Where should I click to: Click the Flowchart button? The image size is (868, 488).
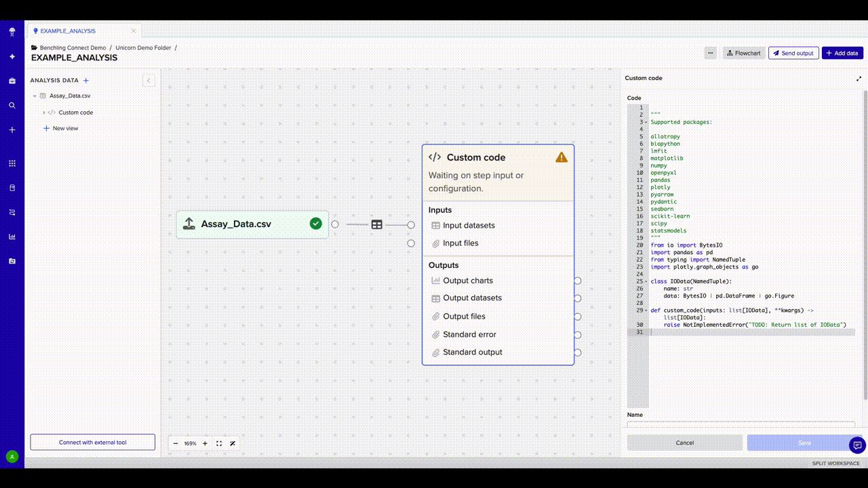pos(743,53)
